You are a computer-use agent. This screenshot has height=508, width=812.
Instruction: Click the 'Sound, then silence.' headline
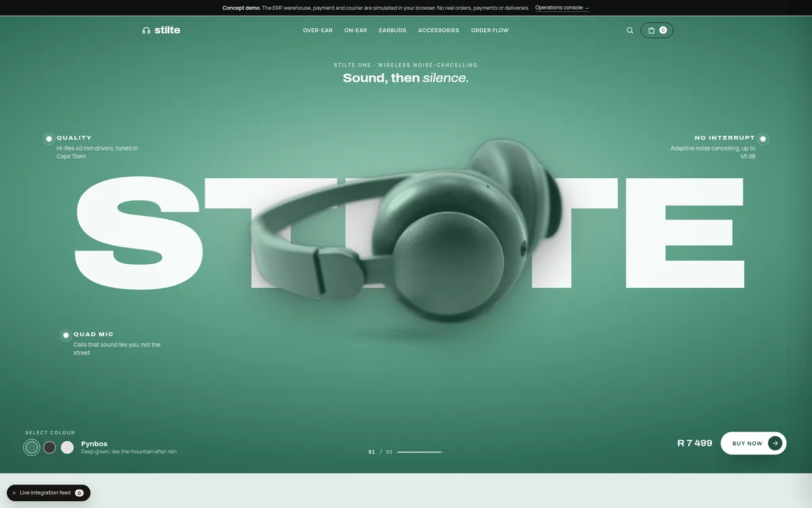coord(406,78)
